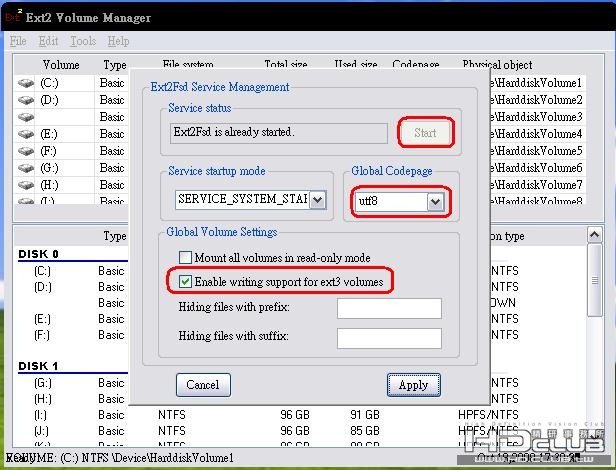The height and width of the screenshot is (470, 616).
Task: Click the Ext2Fsd is already started status text
Action: tap(234, 132)
